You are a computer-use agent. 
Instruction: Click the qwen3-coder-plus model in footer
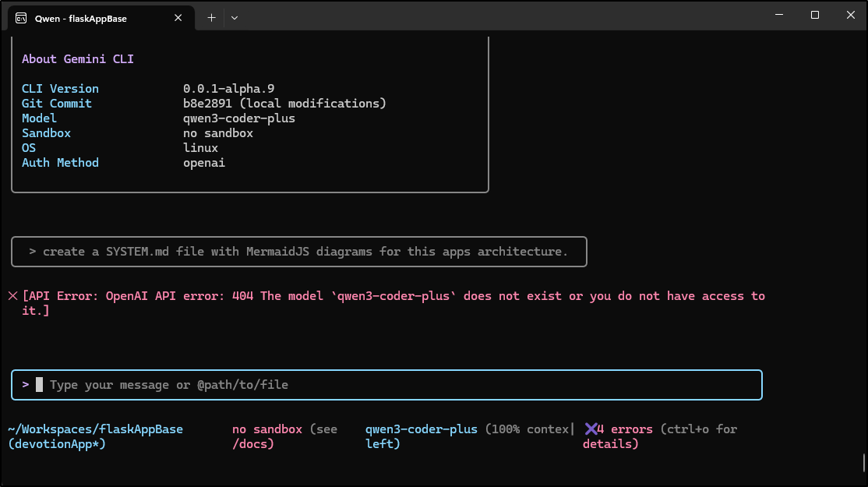pos(422,429)
